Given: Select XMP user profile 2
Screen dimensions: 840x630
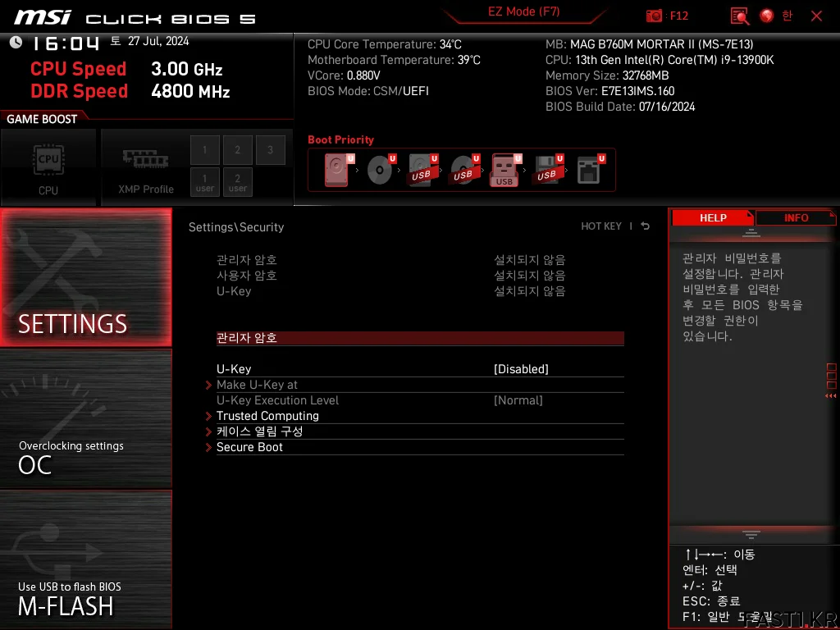Looking at the screenshot, I should tap(237, 183).
